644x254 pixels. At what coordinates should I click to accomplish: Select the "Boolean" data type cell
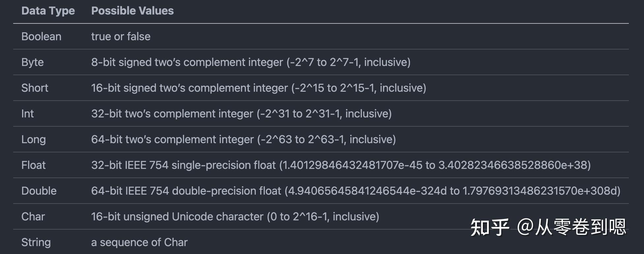tap(41, 37)
